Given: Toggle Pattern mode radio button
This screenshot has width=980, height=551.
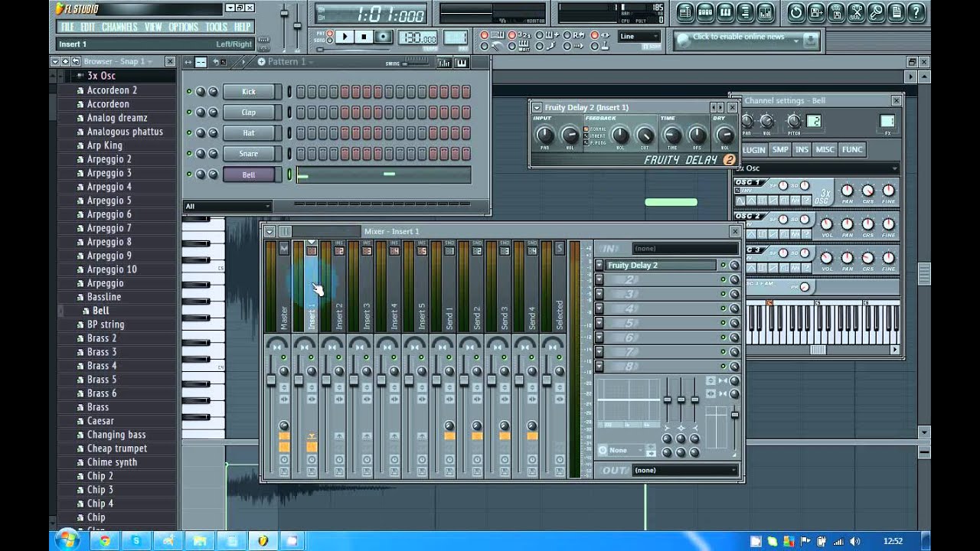Looking at the screenshot, I should tap(330, 34).
